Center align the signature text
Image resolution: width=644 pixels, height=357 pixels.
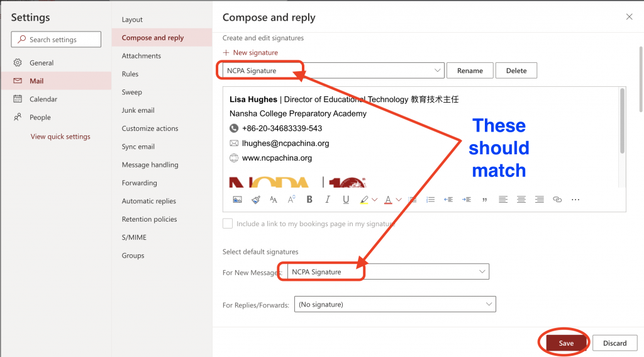click(521, 200)
